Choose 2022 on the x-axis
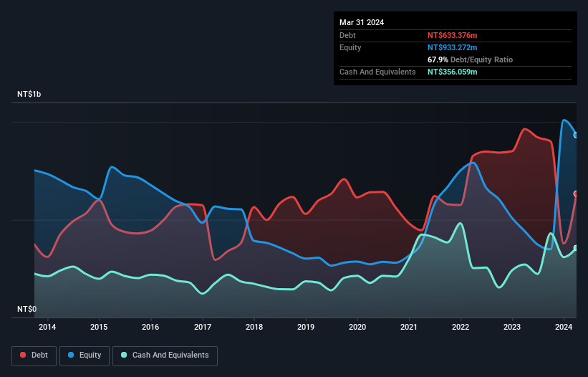This screenshot has height=377, width=588. click(x=461, y=328)
